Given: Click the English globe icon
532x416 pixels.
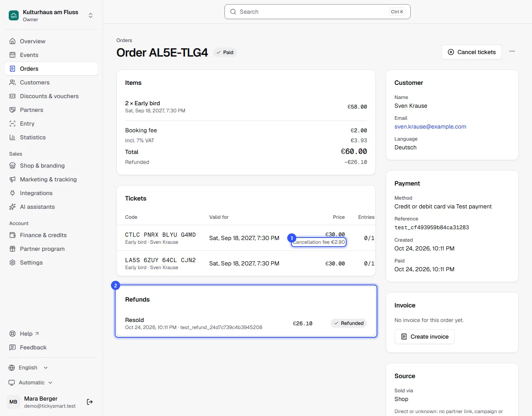Looking at the screenshot, I should [x=12, y=368].
